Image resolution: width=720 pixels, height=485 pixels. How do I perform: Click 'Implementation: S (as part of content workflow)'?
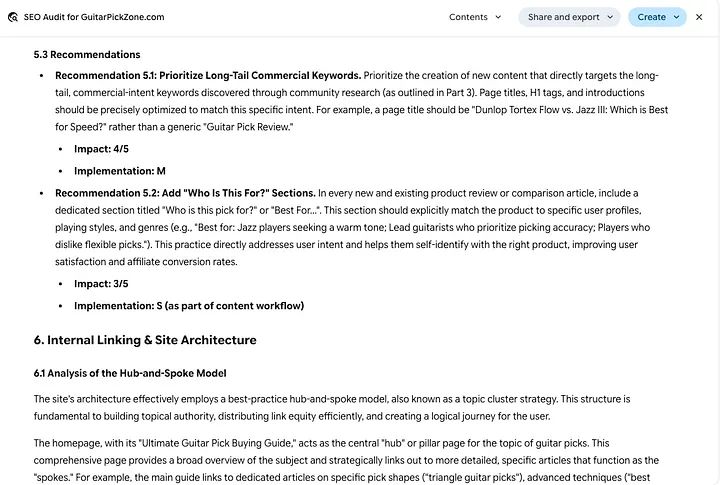click(x=189, y=306)
